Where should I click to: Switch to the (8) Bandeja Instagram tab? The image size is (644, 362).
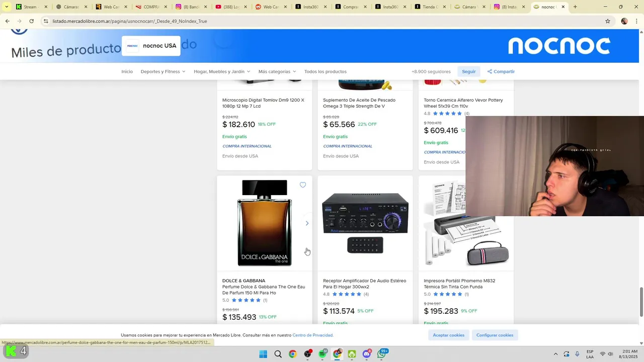point(190,7)
